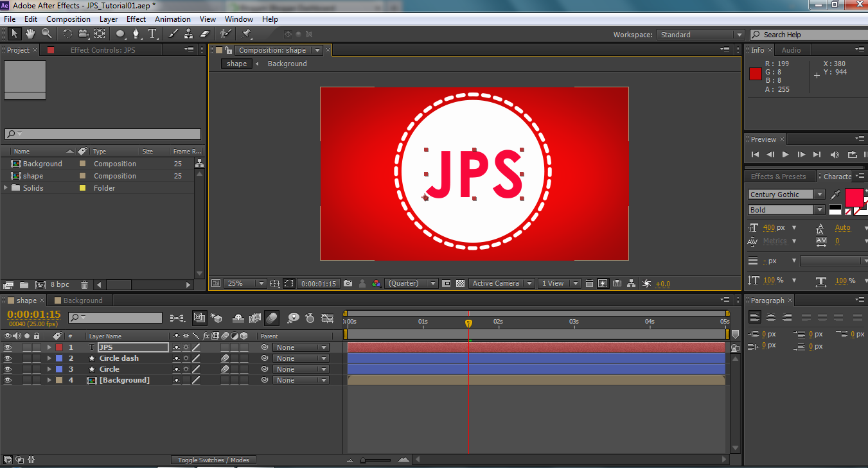Open the Century Gothic font dropdown
Image resolution: width=868 pixels, height=468 pixels.
(x=786, y=195)
